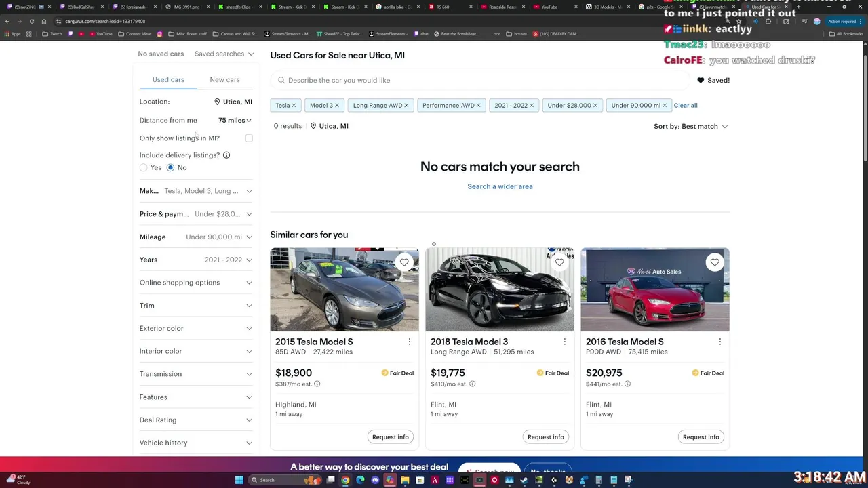This screenshot has width=868, height=488.
Task: Toggle the Saved! heart search button
Action: point(713,80)
